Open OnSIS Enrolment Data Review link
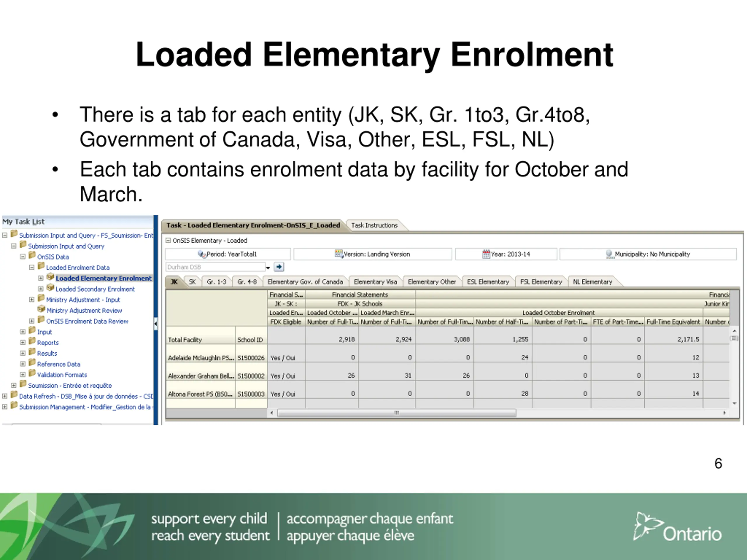Image resolution: width=747 pixels, height=560 pixels. [87, 321]
